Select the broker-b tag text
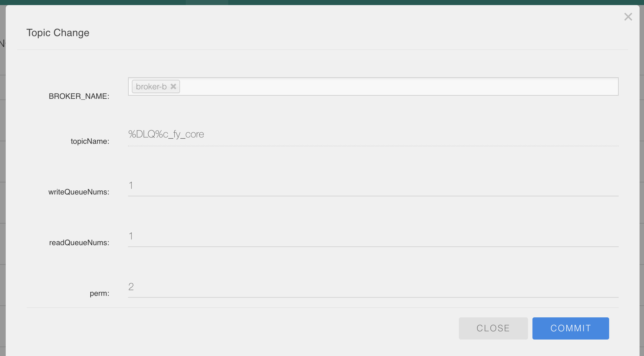The image size is (644, 356). coord(151,86)
